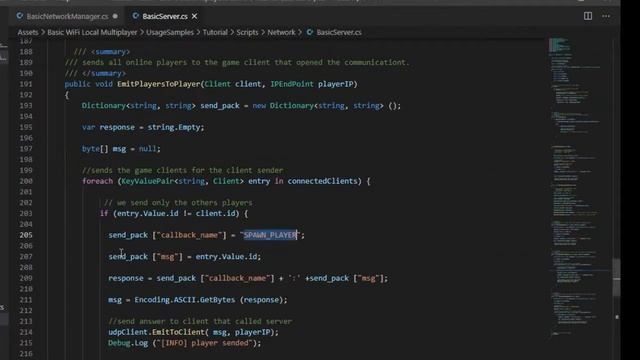Image resolution: width=640 pixels, height=360 pixels.
Task: Close the BasicServer.cs tab
Action: coord(195,16)
